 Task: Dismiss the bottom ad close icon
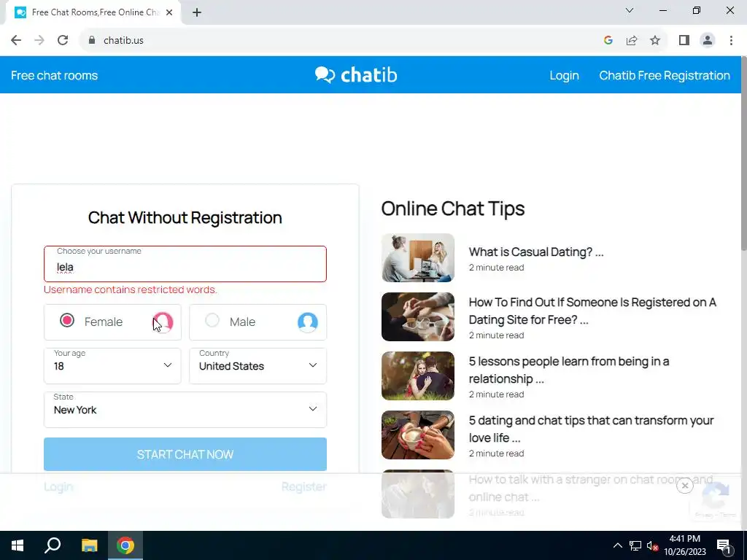coord(684,486)
